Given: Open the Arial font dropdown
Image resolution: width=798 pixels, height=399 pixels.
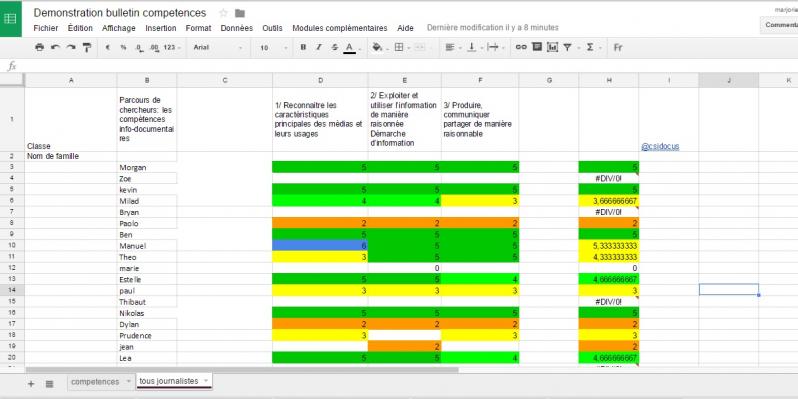Looking at the screenshot, I should [217, 47].
